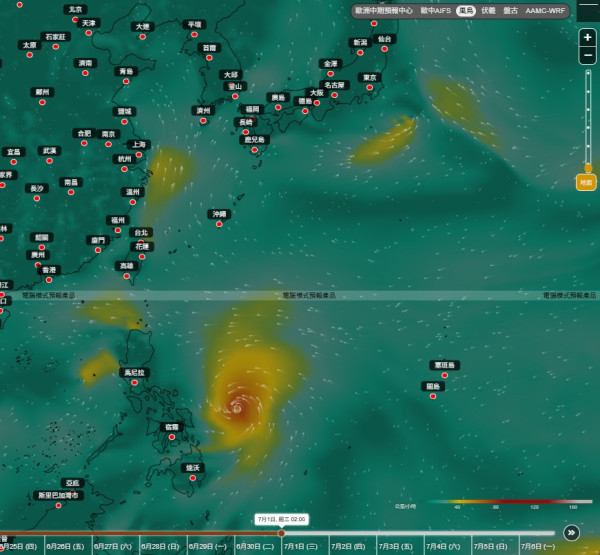The height and width of the screenshot is (555, 600).
Task: Click the 大連 city marker
Action: click(143, 37)
